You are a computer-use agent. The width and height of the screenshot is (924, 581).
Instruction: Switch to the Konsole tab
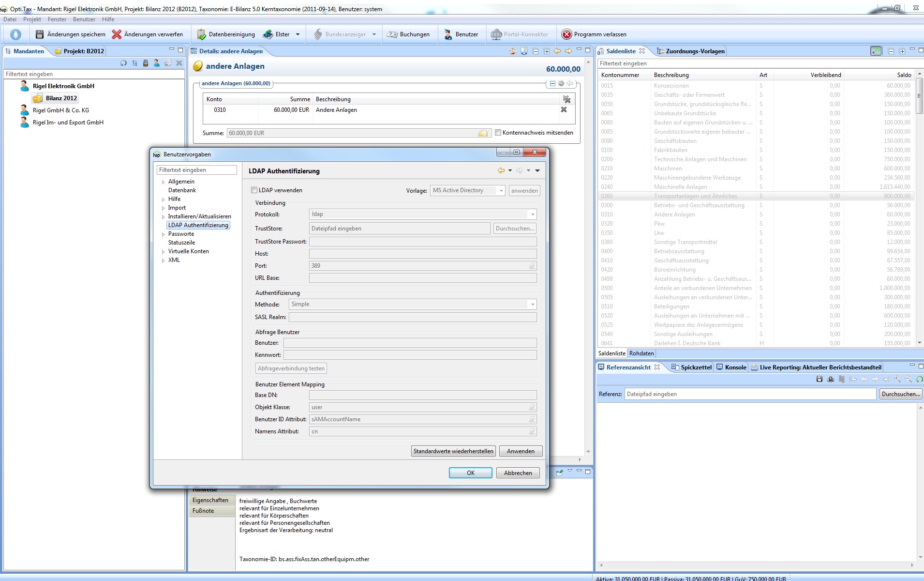[x=731, y=367]
